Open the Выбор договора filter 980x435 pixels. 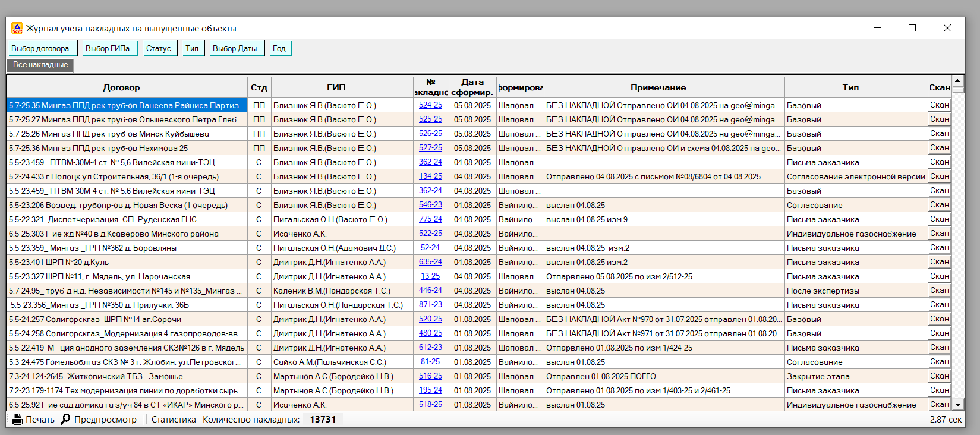40,49
